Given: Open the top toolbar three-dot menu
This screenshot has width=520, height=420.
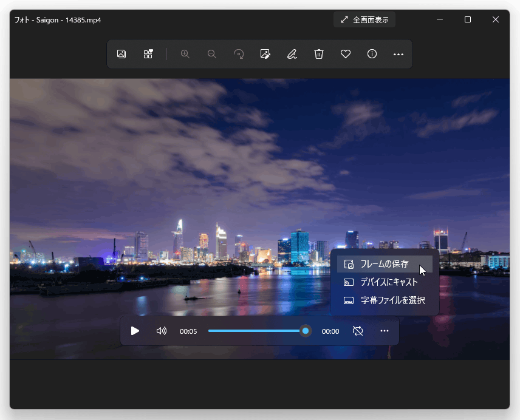Looking at the screenshot, I should coord(399,55).
